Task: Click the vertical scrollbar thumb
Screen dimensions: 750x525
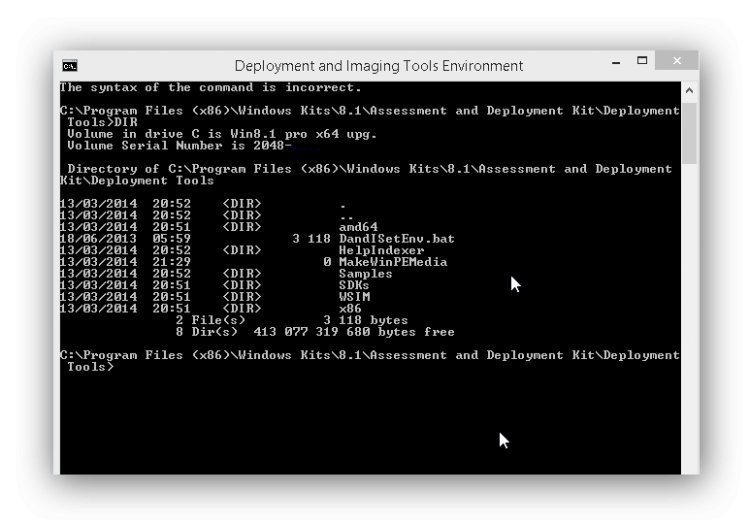Action: pos(689,133)
